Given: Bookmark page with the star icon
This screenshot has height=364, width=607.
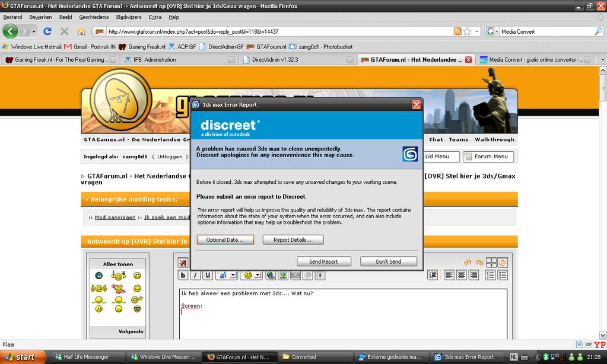Looking at the screenshot, I should coord(467,31).
